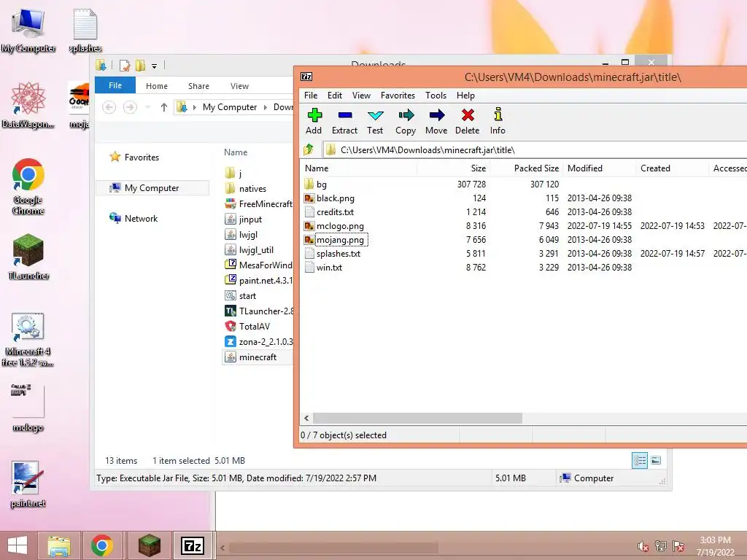Sort 7-Zip list by Size column

[453, 168]
